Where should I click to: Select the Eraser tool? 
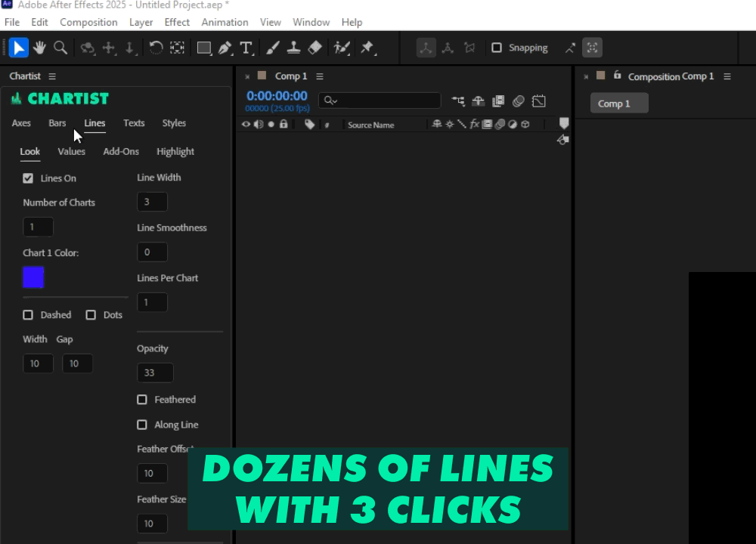pyautogui.click(x=315, y=48)
